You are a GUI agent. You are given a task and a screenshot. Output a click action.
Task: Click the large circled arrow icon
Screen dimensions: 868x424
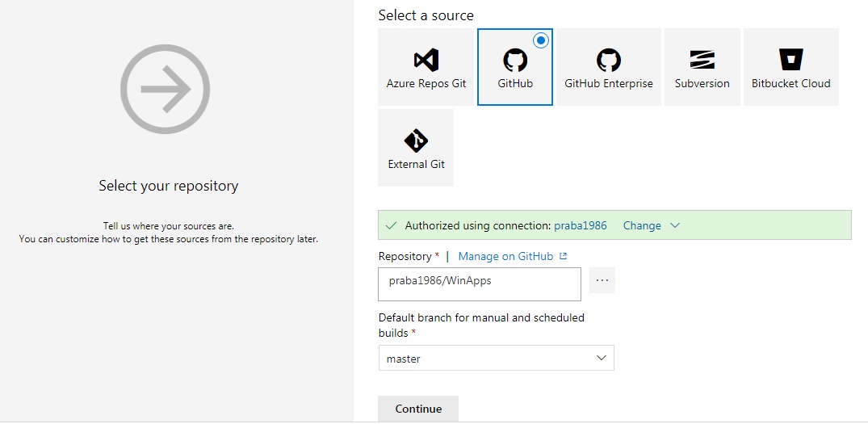coord(165,89)
